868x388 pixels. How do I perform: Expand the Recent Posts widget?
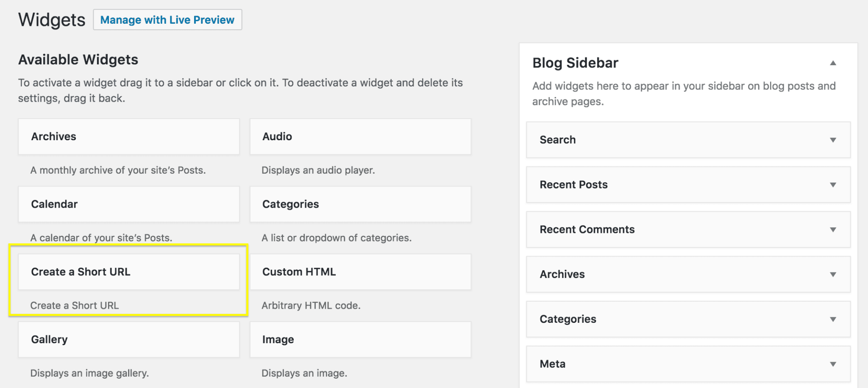[834, 185]
